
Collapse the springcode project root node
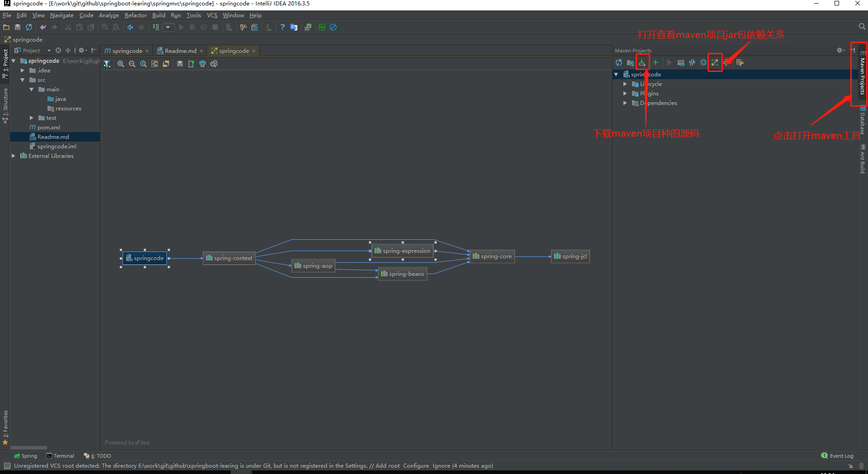tap(14, 61)
